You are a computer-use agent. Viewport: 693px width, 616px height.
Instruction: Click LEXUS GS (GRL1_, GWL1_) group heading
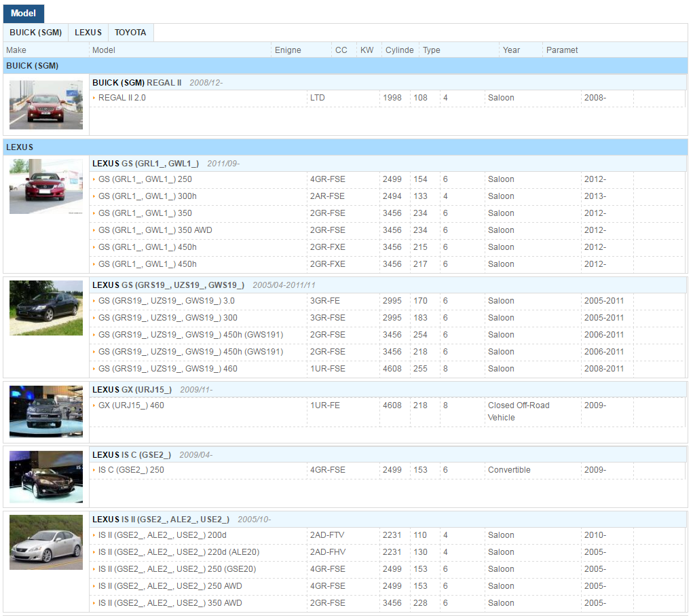coord(145,164)
